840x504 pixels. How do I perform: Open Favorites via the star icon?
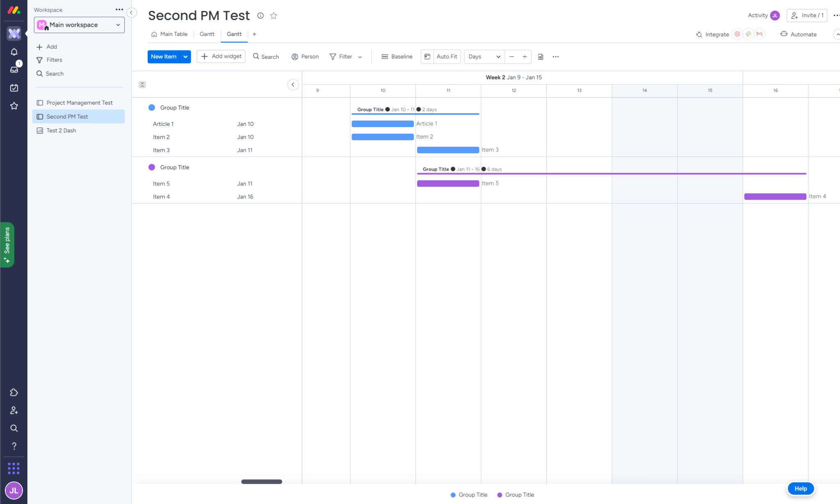tap(14, 106)
